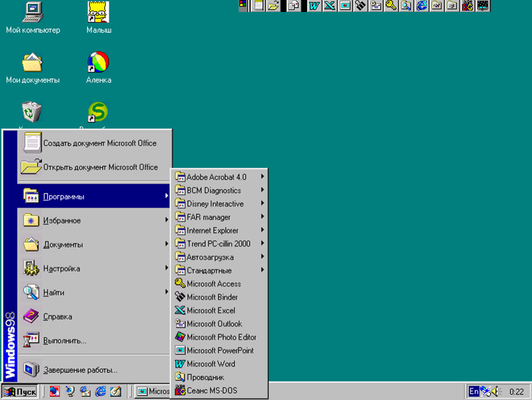
Task: Open the Стандартные program group
Action: click(220, 270)
